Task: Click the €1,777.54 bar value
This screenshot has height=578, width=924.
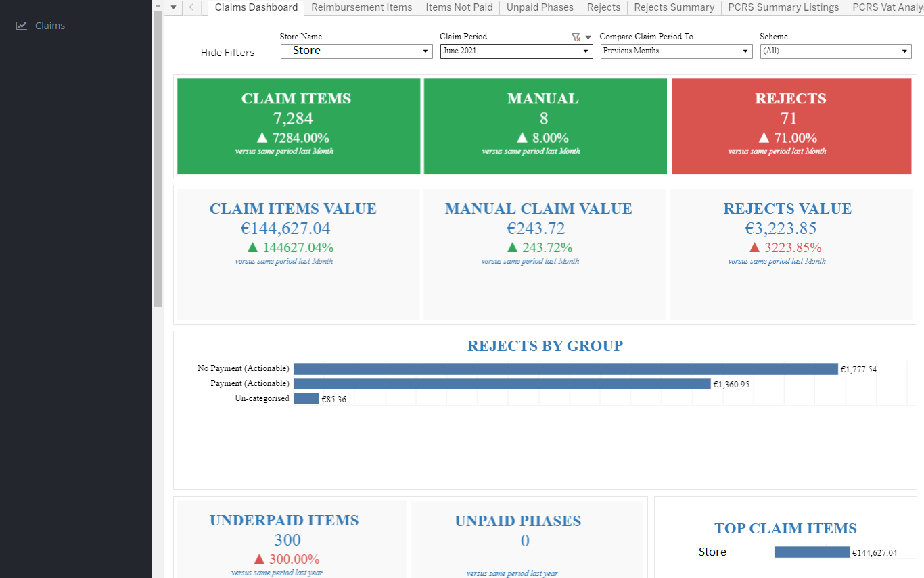Action: (859, 370)
